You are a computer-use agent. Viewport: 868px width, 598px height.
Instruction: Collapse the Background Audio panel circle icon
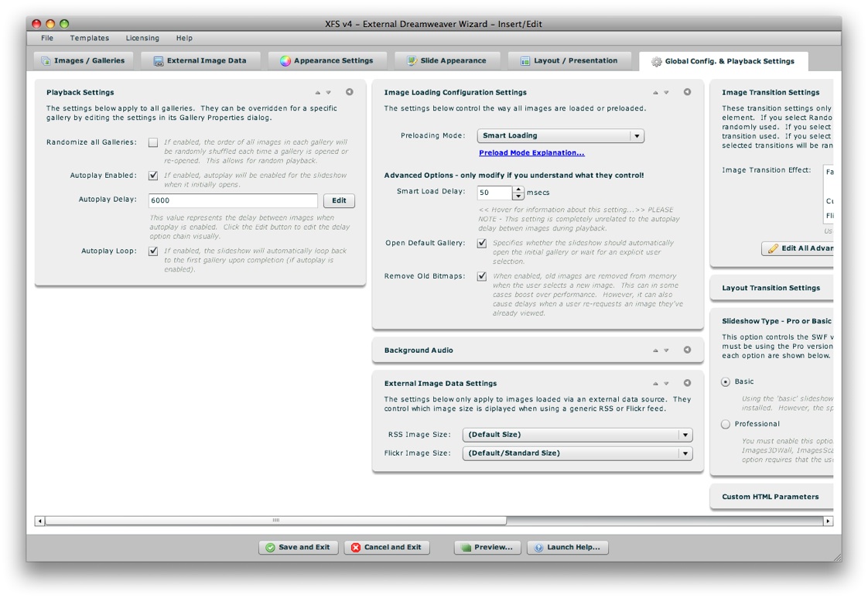click(x=687, y=350)
